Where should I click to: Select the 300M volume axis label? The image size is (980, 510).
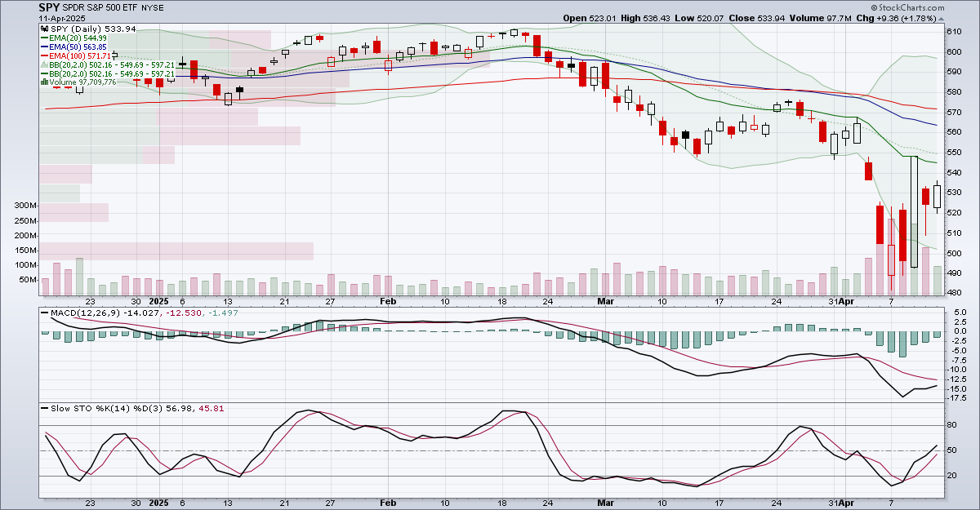(x=26, y=206)
